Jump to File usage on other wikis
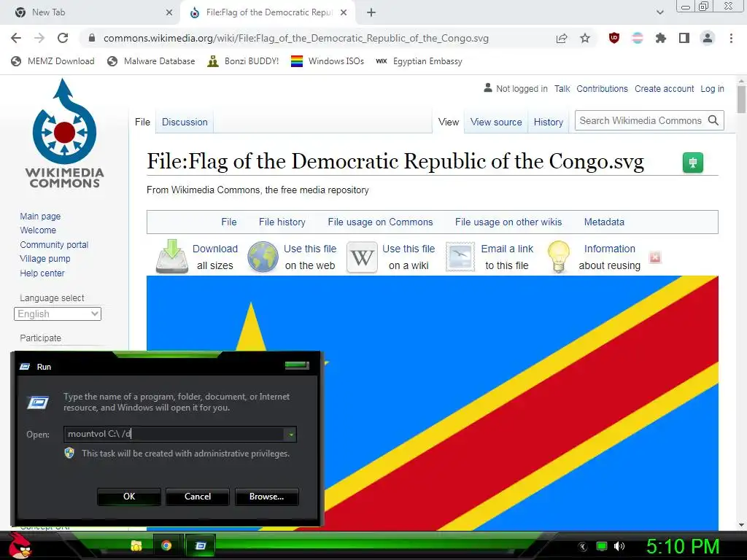747x560 pixels. pyautogui.click(x=508, y=222)
